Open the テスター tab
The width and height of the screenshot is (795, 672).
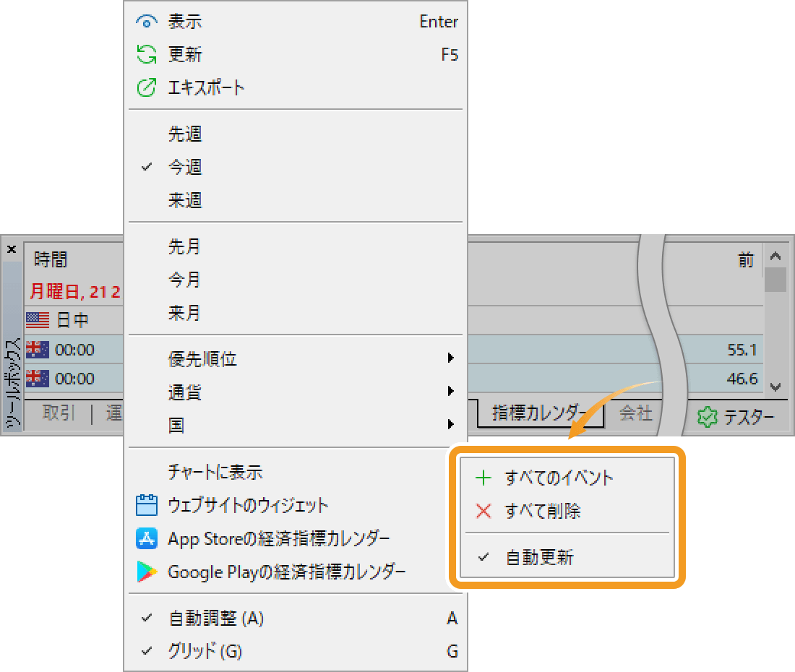[x=736, y=417]
